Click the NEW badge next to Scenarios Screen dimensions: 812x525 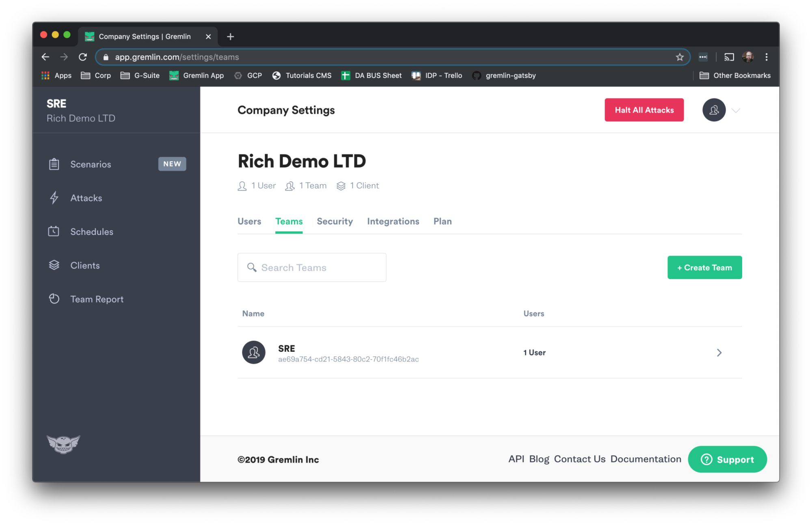point(172,164)
